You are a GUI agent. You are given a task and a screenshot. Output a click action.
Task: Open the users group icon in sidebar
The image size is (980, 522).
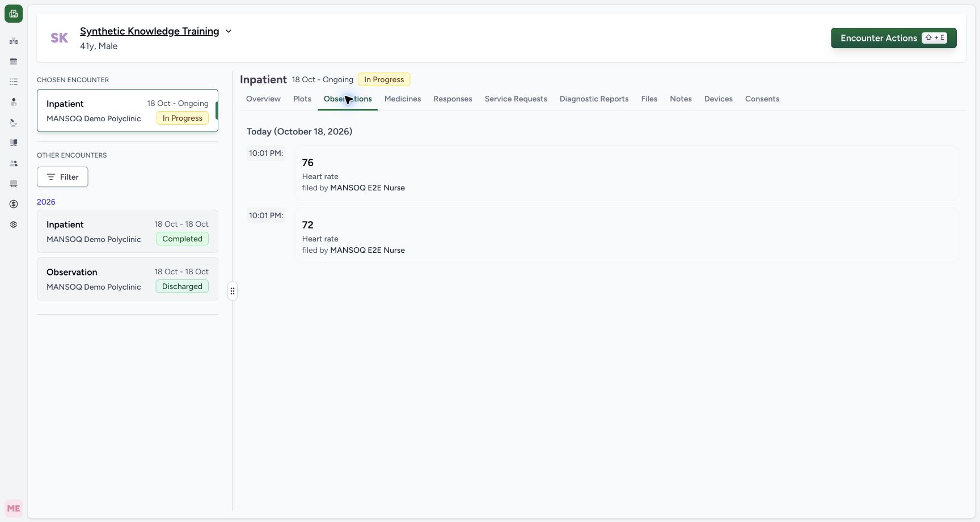[14, 163]
